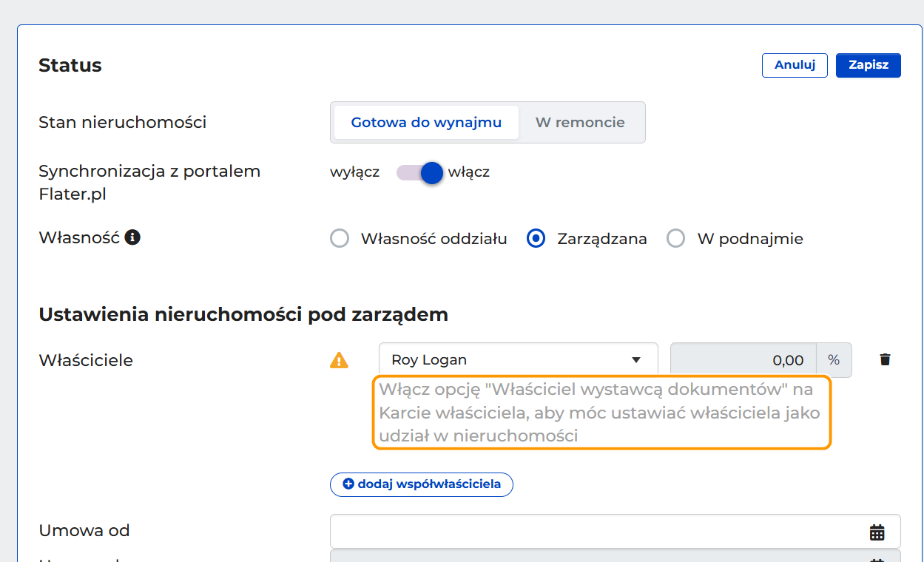Click the info icon next to Własność
This screenshot has height=562, width=924.
[x=132, y=237]
